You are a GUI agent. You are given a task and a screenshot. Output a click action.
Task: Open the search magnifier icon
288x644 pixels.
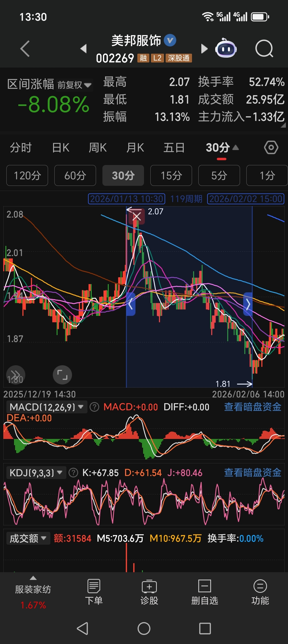tap(264, 49)
